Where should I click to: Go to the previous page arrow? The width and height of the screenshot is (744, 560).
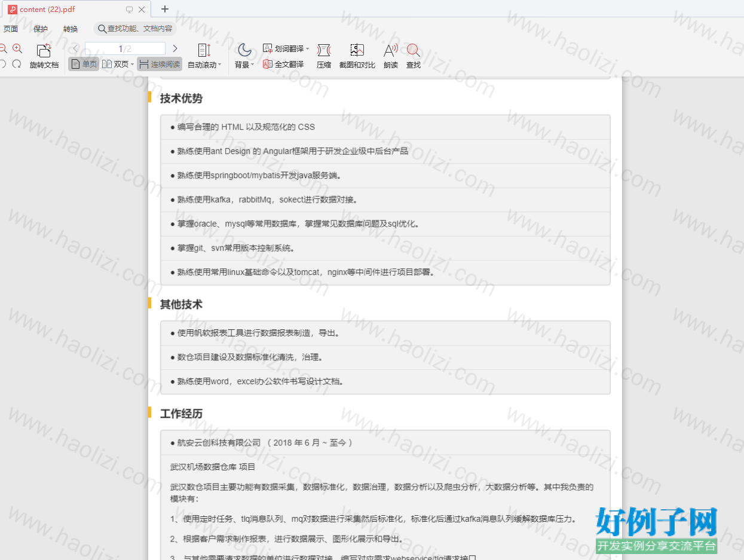[75, 48]
